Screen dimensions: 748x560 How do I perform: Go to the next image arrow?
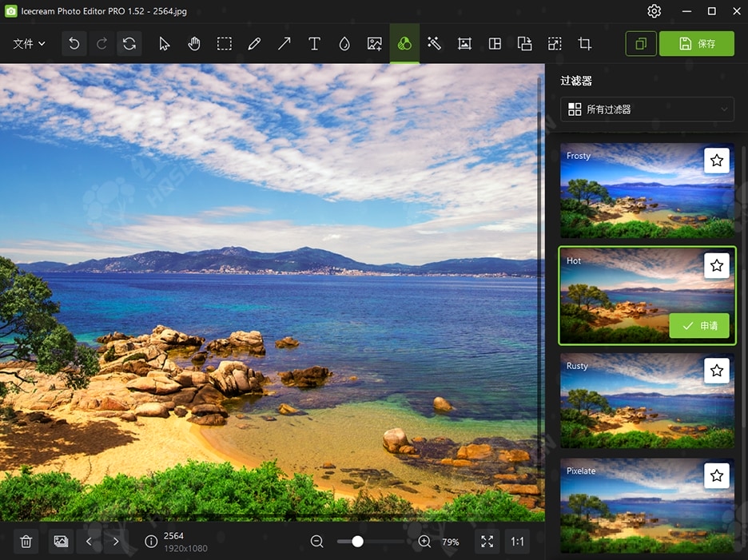coord(116,542)
